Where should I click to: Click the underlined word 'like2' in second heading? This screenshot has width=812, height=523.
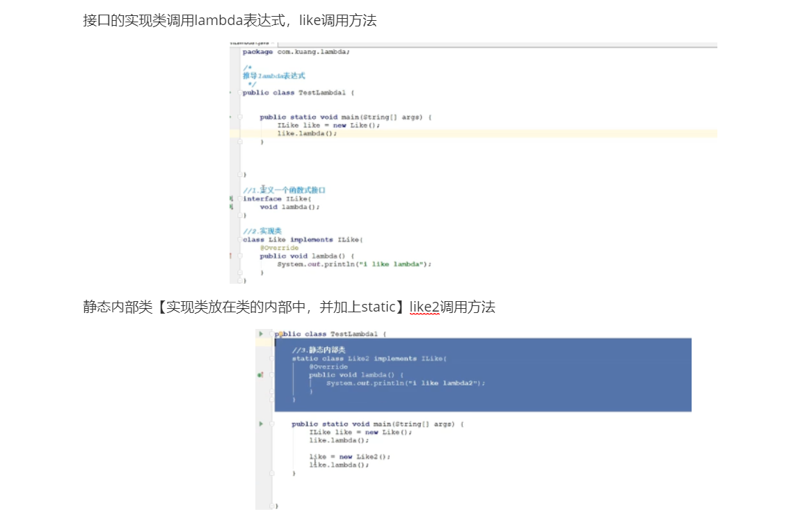coord(424,307)
